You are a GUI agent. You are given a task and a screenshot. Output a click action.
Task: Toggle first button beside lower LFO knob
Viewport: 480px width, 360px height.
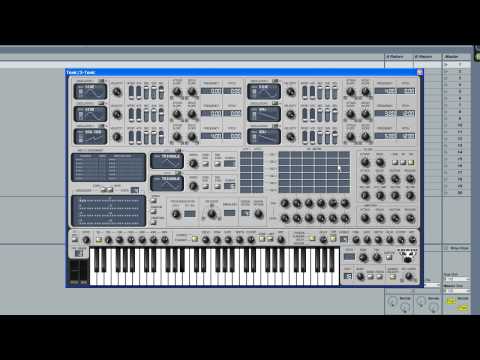click(206, 186)
